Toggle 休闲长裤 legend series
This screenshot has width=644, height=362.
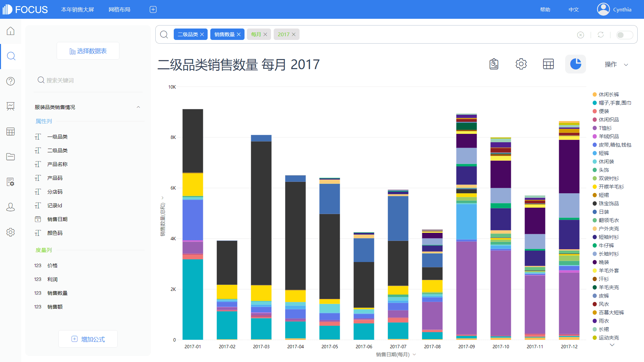pyautogui.click(x=606, y=95)
